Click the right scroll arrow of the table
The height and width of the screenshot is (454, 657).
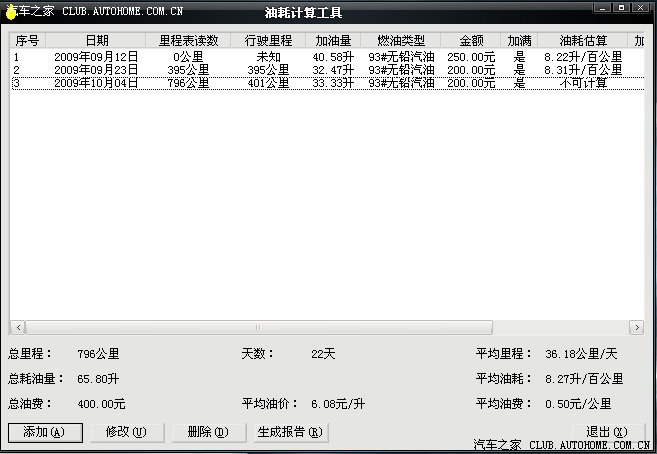pyautogui.click(x=637, y=328)
